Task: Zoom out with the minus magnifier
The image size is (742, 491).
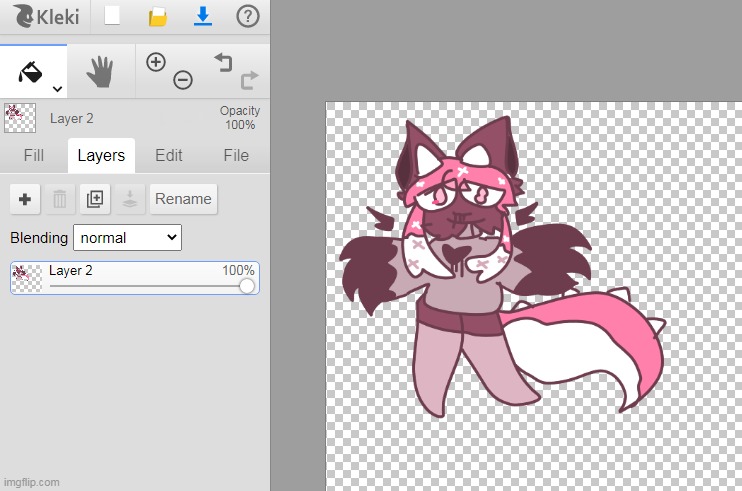Action: tap(183, 81)
